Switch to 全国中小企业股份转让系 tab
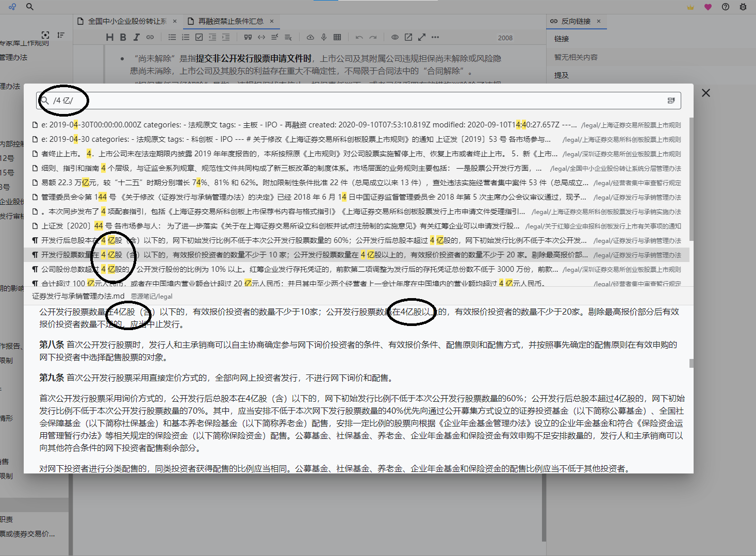 click(x=127, y=21)
